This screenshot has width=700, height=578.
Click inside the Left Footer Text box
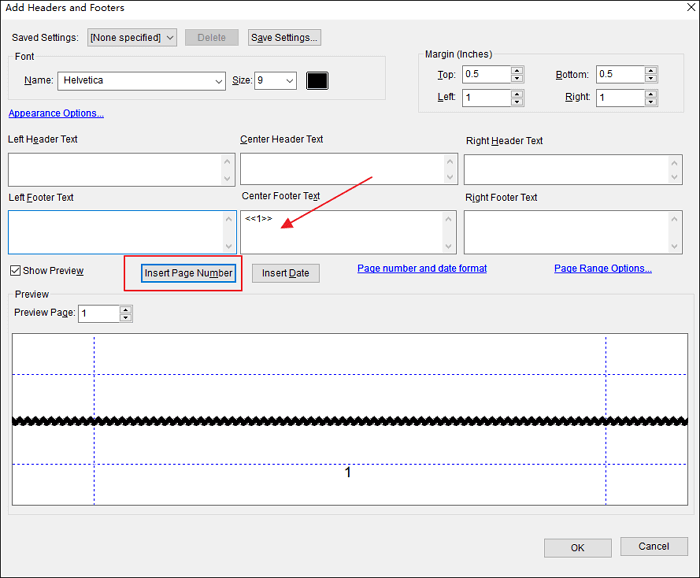point(115,232)
